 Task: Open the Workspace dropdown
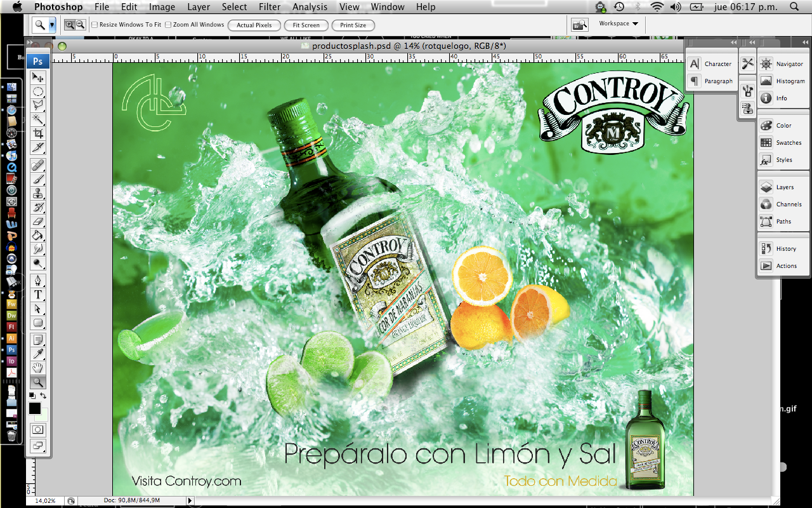point(617,23)
